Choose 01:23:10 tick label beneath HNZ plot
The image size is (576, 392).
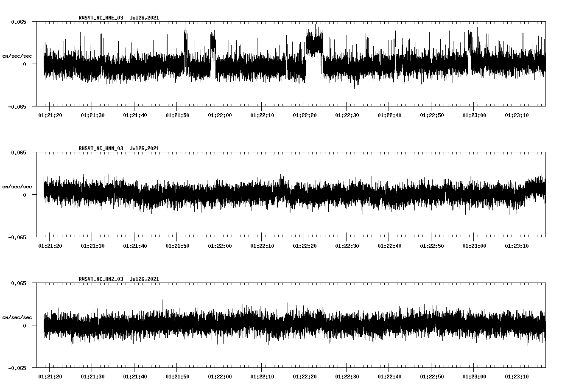517,377
